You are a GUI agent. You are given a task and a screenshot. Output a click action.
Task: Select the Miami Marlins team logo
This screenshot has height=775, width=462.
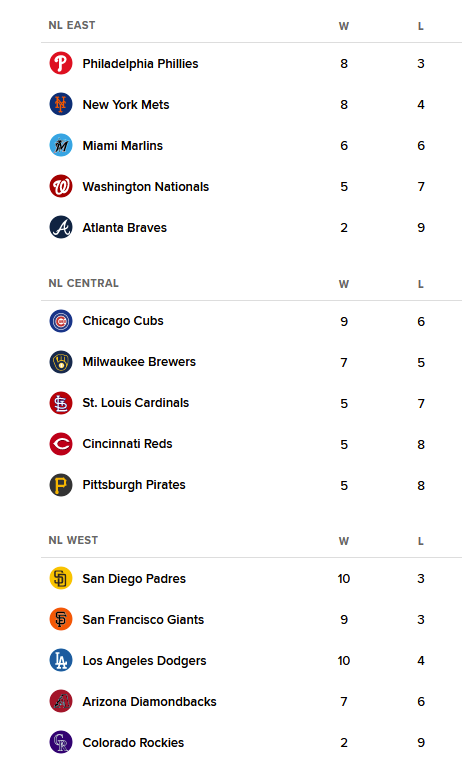pyautogui.click(x=61, y=145)
